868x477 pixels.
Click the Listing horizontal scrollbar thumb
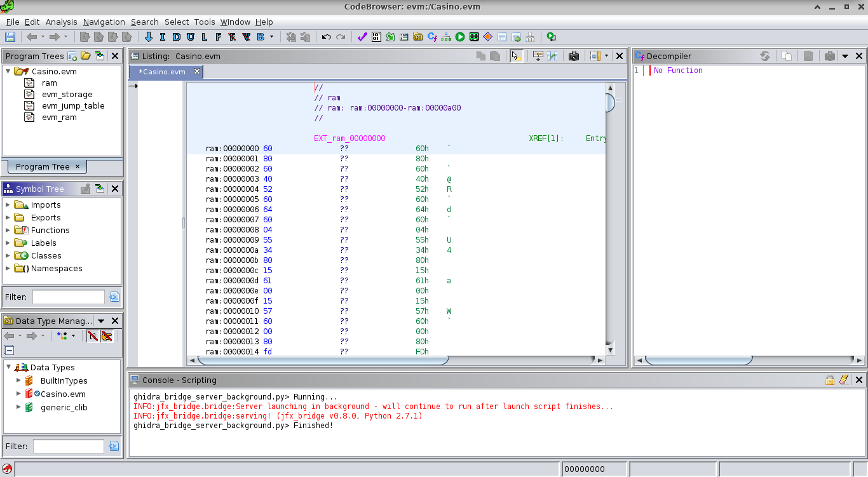[x=323, y=360]
